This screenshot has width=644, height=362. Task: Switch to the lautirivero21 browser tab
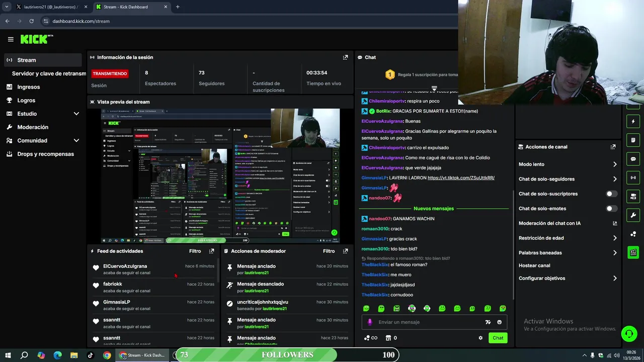click(50, 7)
